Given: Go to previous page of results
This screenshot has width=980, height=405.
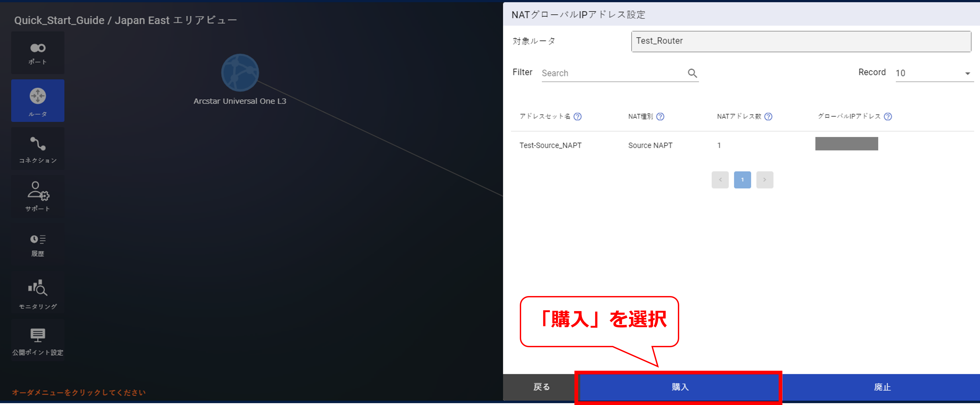Looking at the screenshot, I should (x=720, y=180).
